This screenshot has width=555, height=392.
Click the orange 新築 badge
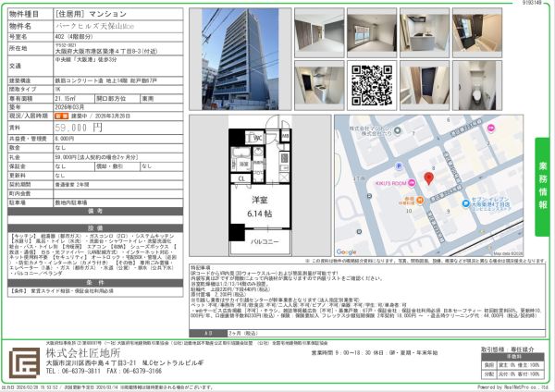(62, 116)
